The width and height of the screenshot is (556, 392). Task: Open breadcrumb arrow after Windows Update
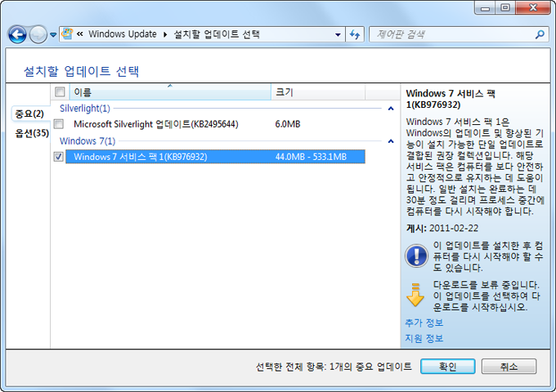[165, 34]
